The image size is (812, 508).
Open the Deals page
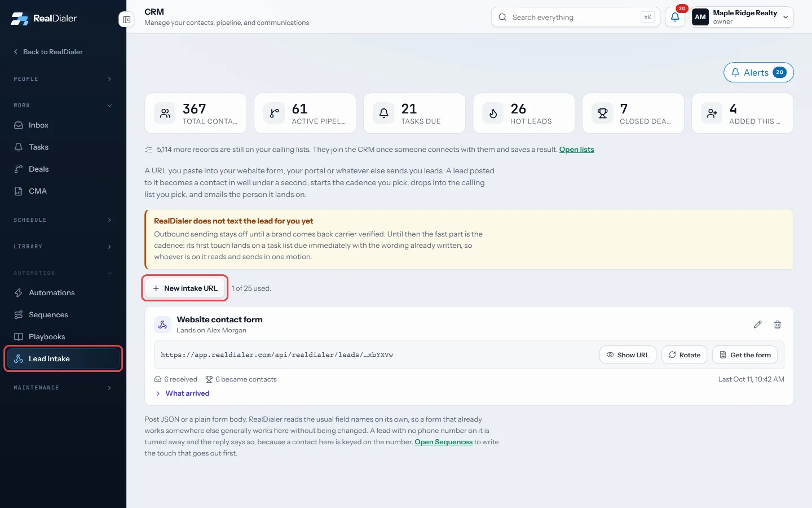point(63,169)
